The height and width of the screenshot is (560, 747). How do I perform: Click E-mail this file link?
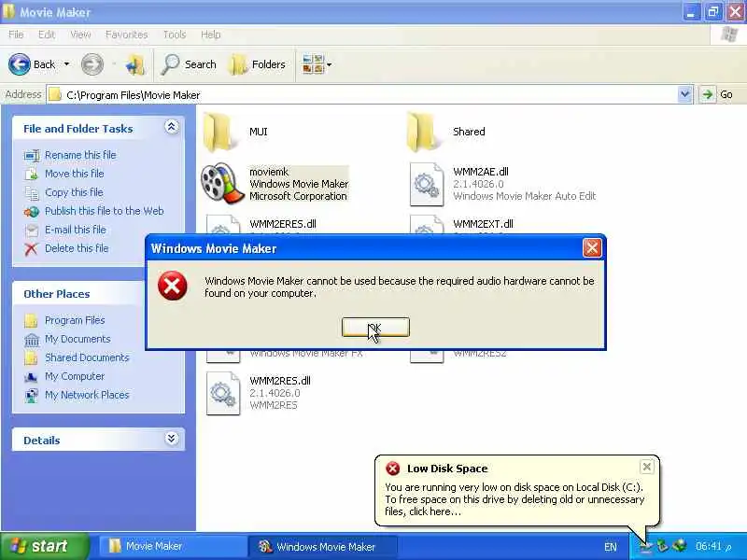[x=76, y=230]
